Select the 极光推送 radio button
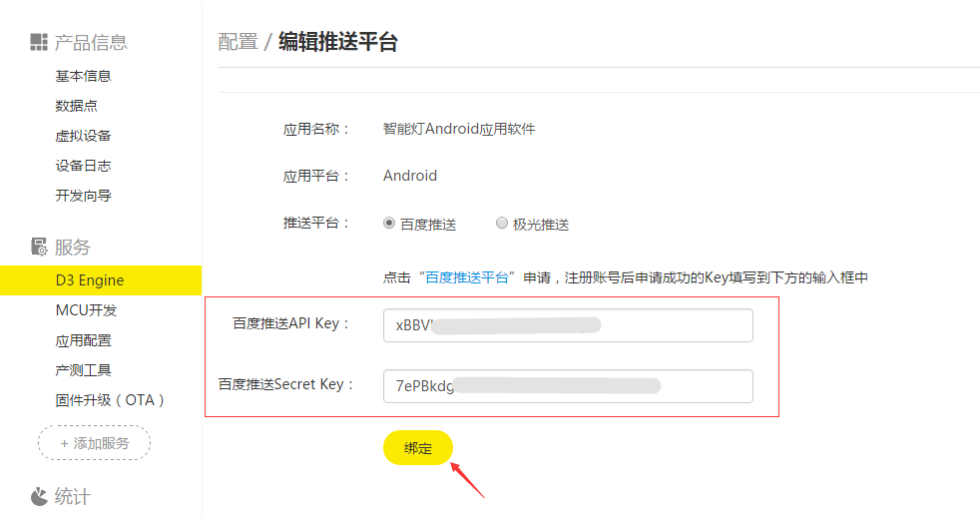The image size is (980, 517). [501, 224]
